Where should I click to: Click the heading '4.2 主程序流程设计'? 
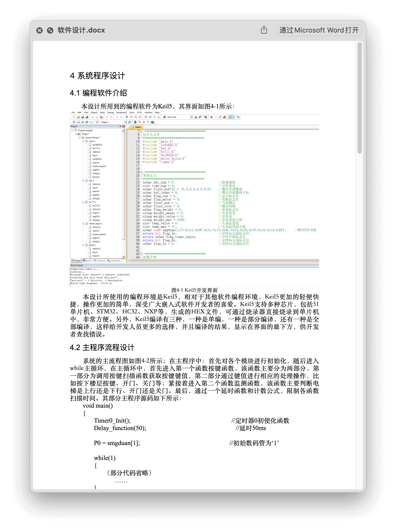(102, 347)
